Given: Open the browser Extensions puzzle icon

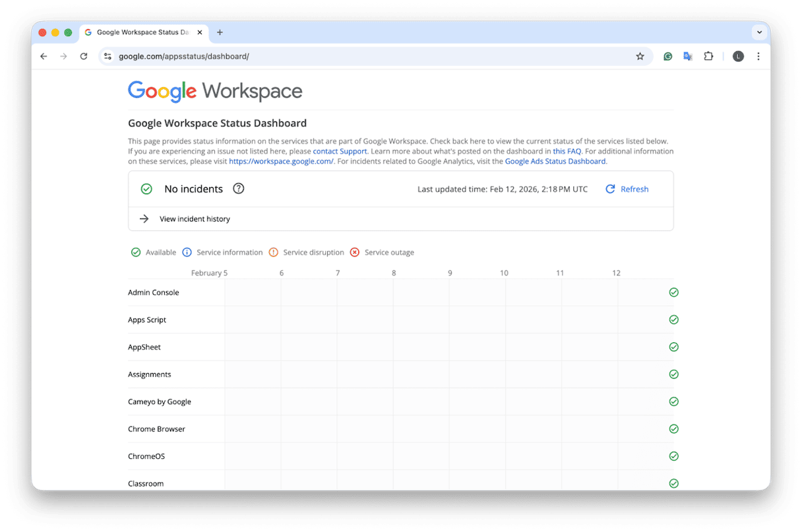Looking at the screenshot, I should 708,57.
